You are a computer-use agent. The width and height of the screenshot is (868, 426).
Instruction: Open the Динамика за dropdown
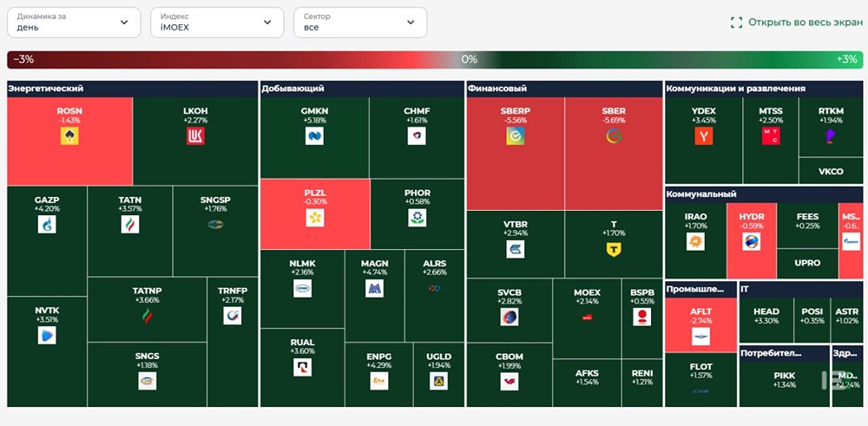click(74, 23)
